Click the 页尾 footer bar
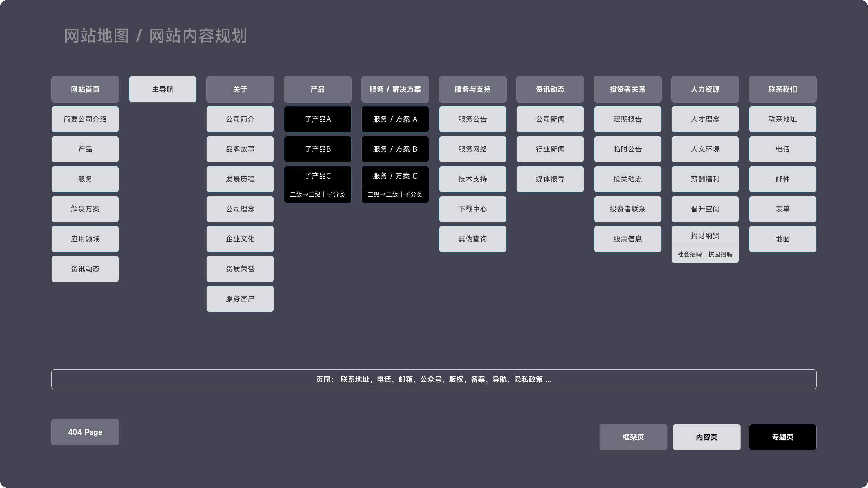868x488 pixels. [434, 379]
